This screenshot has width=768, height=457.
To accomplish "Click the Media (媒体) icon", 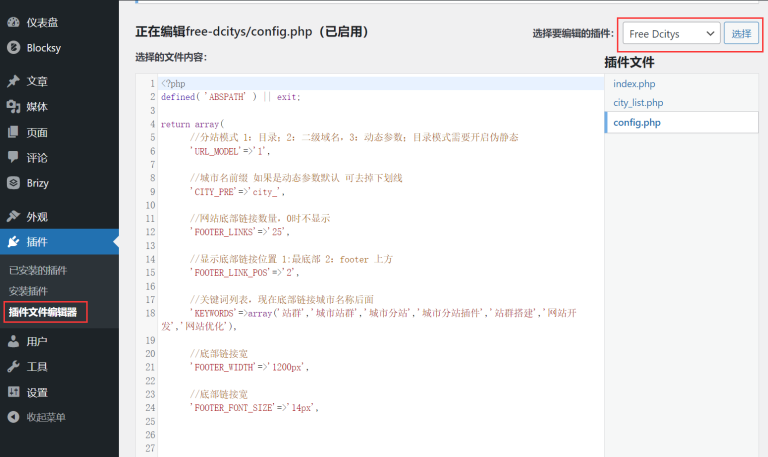I will pyautogui.click(x=13, y=107).
